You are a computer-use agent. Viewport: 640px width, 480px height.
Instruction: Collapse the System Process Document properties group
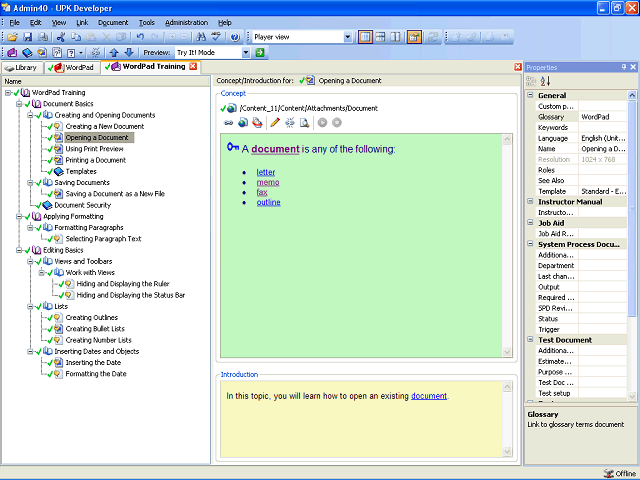(x=530, y=244)
